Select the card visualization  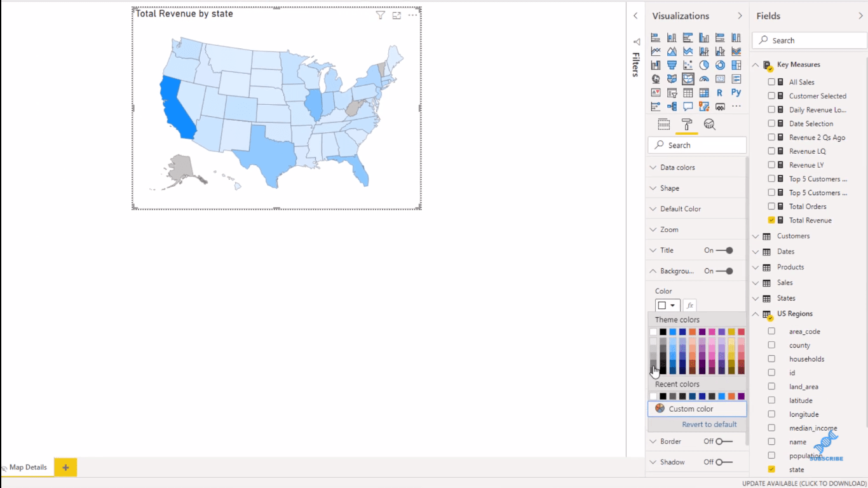[720, 79]
